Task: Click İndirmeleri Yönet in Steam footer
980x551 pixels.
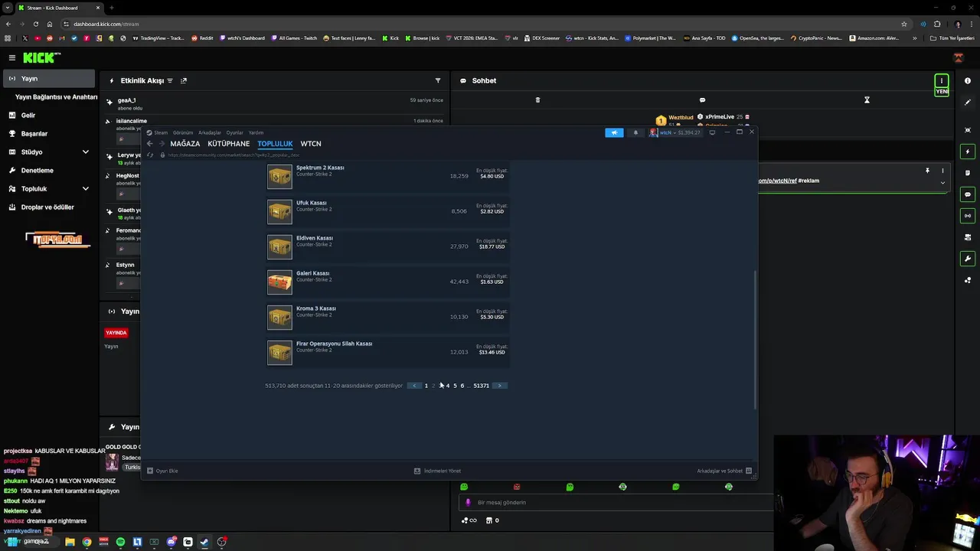Action: pyautogui.click(x=438, y=471)
